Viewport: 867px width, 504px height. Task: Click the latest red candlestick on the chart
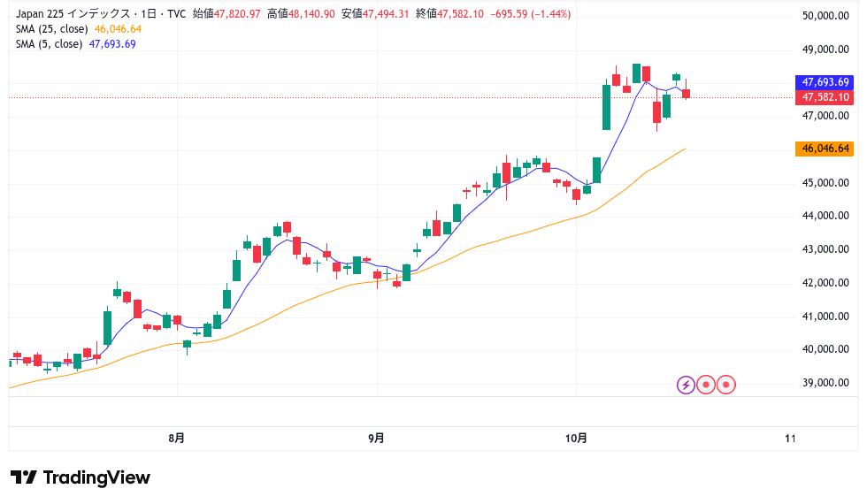(x=686, y=93)
